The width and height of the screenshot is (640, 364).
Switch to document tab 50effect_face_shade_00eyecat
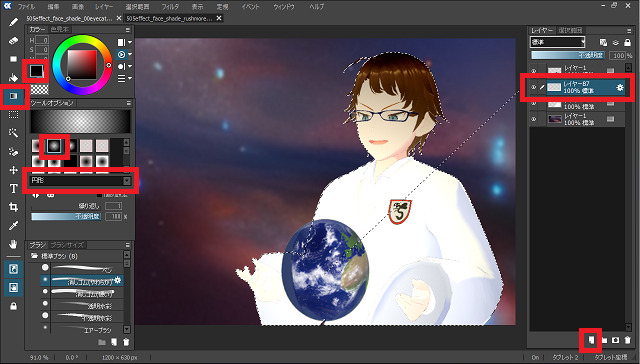[69, 18]
